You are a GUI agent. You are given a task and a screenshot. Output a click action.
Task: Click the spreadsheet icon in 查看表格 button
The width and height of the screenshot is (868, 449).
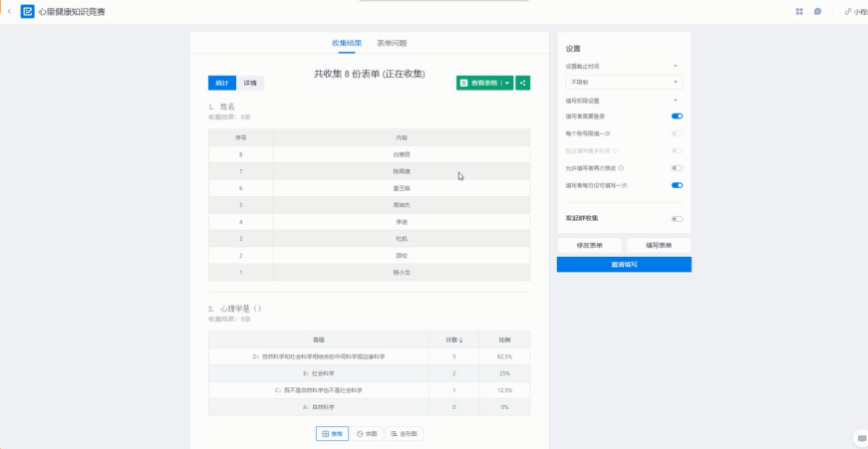click(x=464, y=83)
